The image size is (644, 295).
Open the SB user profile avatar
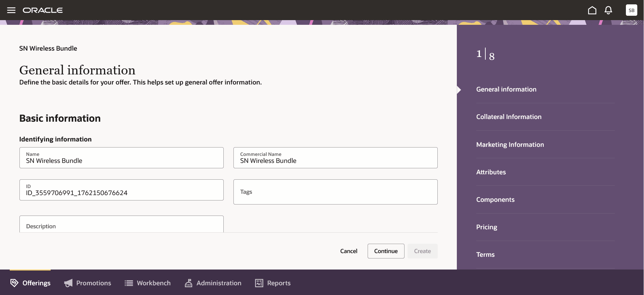pos(632,10)
